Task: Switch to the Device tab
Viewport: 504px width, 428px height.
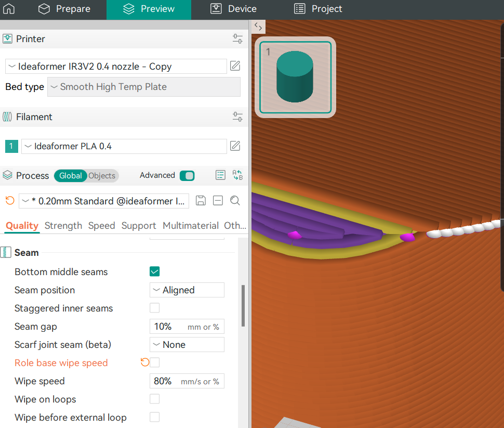Action: (234, 9)
